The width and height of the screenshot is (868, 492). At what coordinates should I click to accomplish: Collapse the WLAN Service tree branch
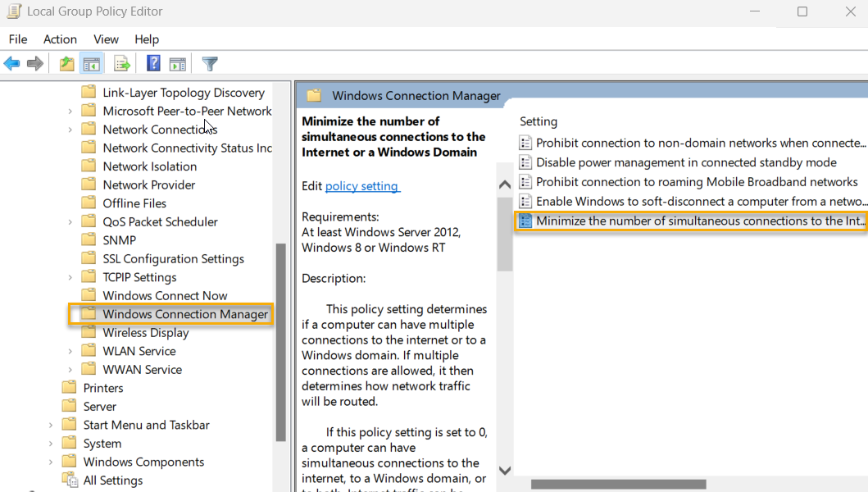point(70,350)
